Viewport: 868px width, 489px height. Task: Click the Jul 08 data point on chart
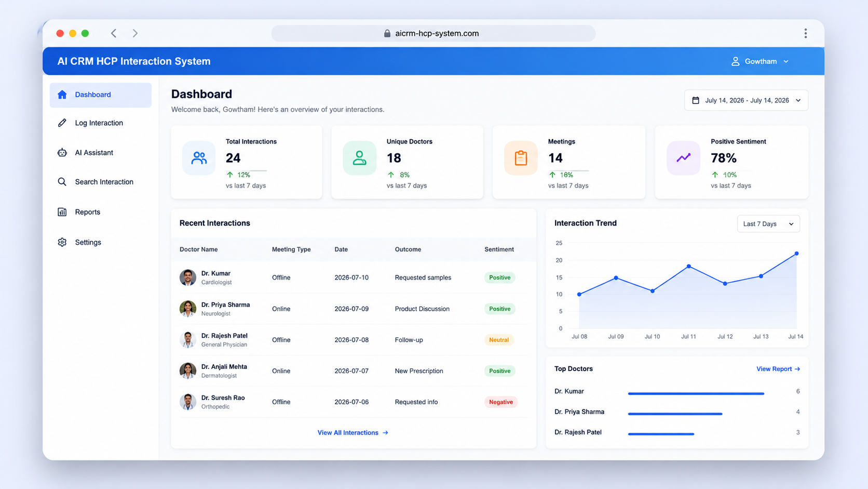click(579, 295)
